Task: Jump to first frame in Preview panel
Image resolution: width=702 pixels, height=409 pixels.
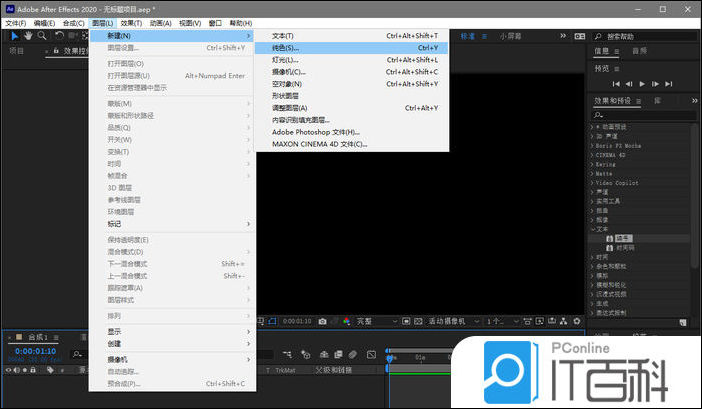Action: tap(616, 84)
